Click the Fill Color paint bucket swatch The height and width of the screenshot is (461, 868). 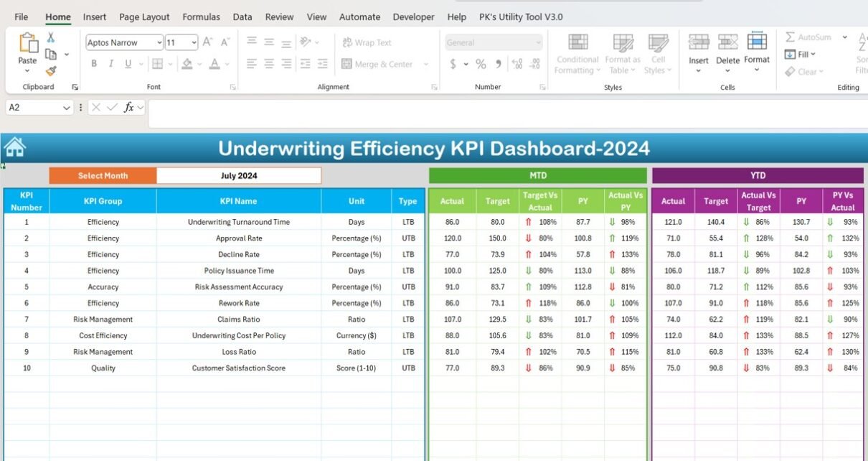coord(187,64)
